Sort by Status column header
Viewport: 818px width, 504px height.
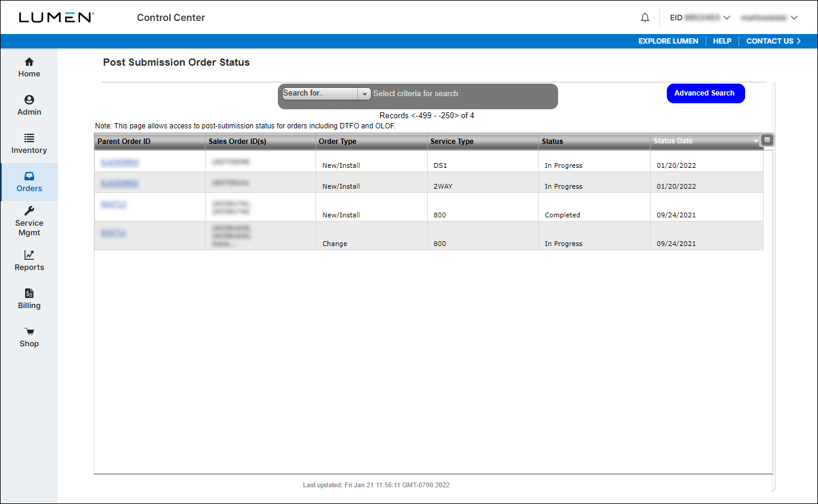coord(595,142)
